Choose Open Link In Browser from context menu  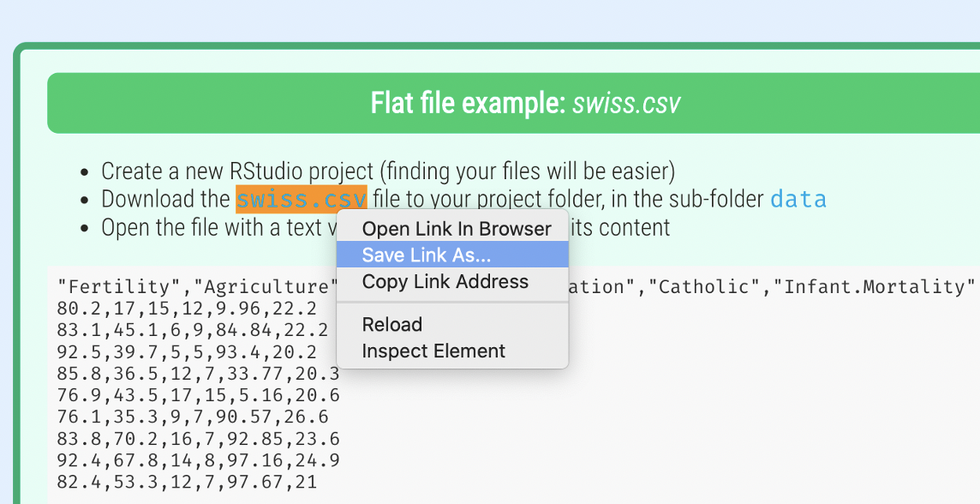pos(456,229)
